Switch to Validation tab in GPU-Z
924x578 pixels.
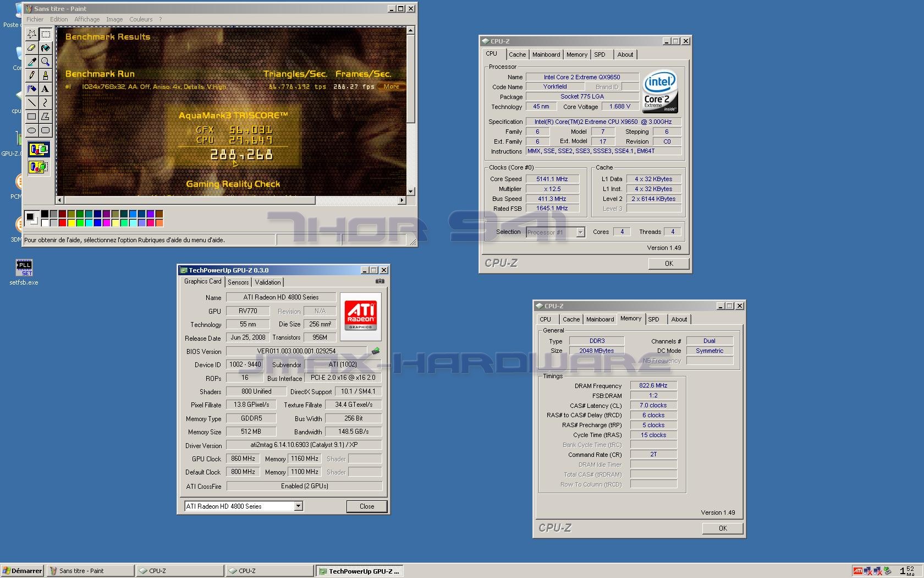(268, 282)
